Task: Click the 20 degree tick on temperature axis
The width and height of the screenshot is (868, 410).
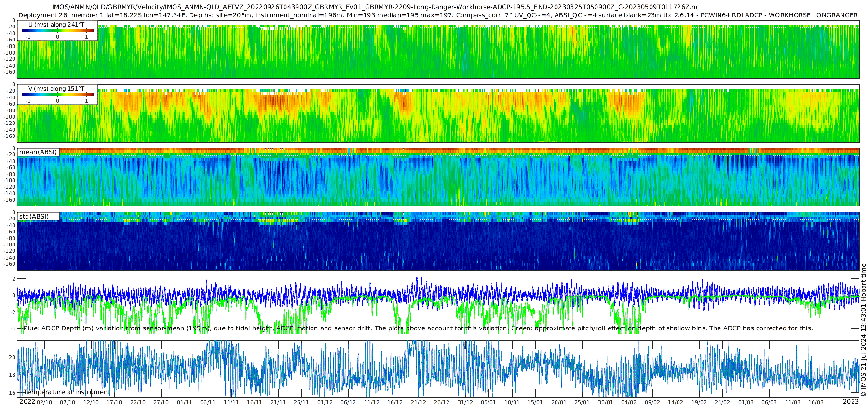Action: pos(12,357)
